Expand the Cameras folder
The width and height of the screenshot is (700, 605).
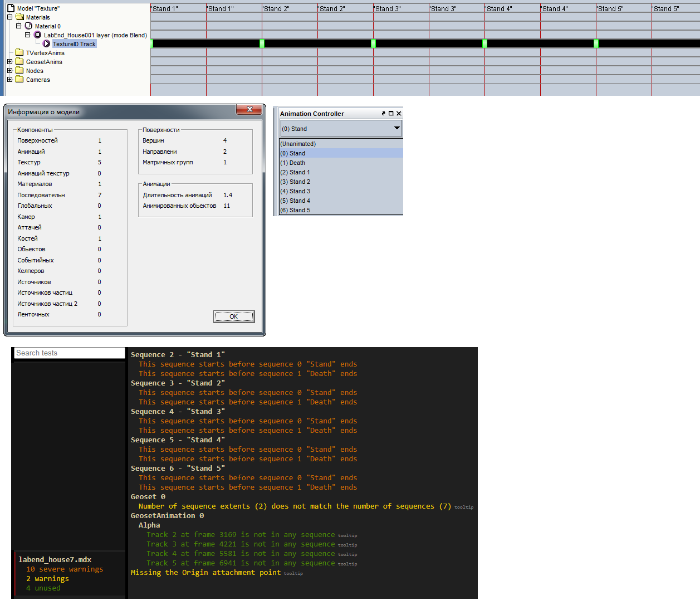(9, 80)
